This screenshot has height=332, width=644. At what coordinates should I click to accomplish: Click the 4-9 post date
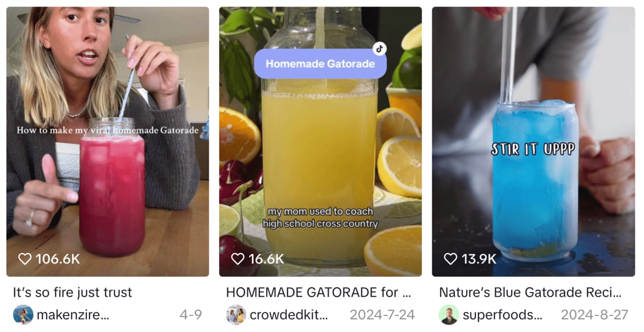click(191, 315)
